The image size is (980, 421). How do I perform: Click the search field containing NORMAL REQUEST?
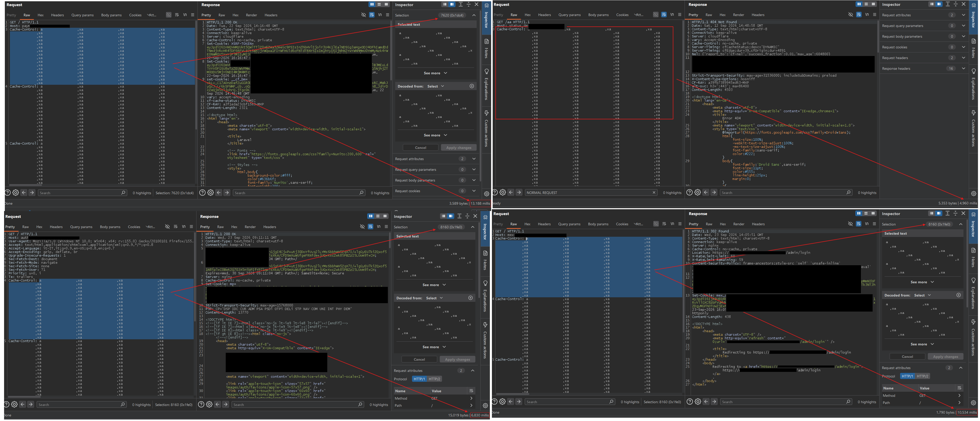pyautogui.click(x=591, y=193)
